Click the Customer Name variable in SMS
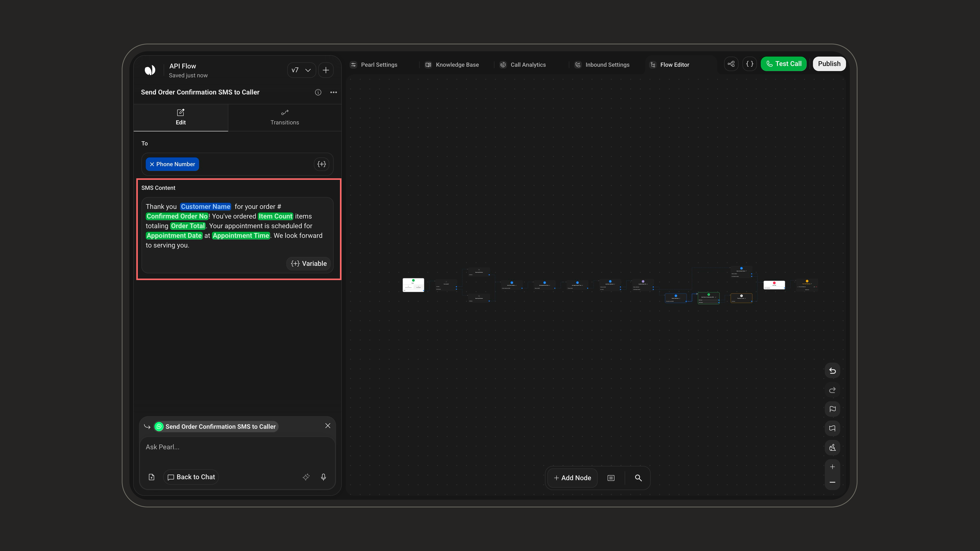Image resolution: width=980 pixels, height=551 pixels. point(205,206)
